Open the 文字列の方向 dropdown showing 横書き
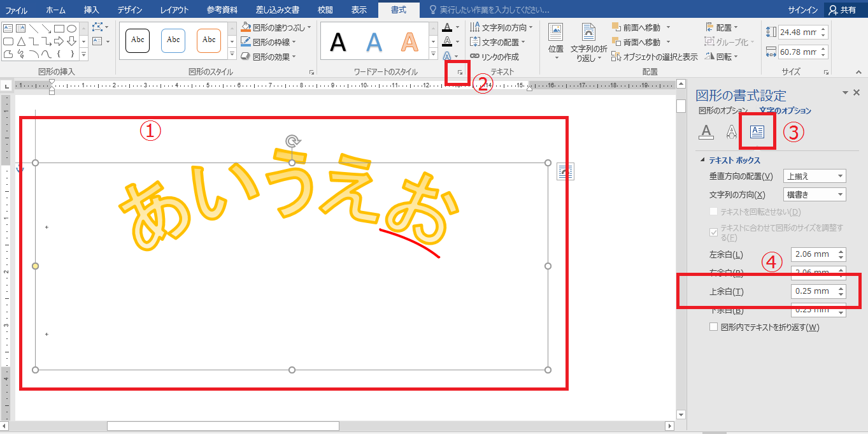 click(815, 194)
